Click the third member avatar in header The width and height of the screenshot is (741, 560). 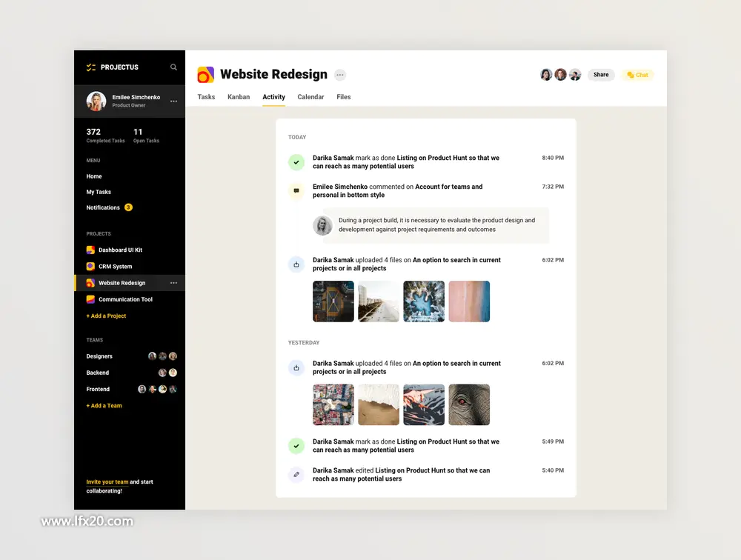point(575,75)
